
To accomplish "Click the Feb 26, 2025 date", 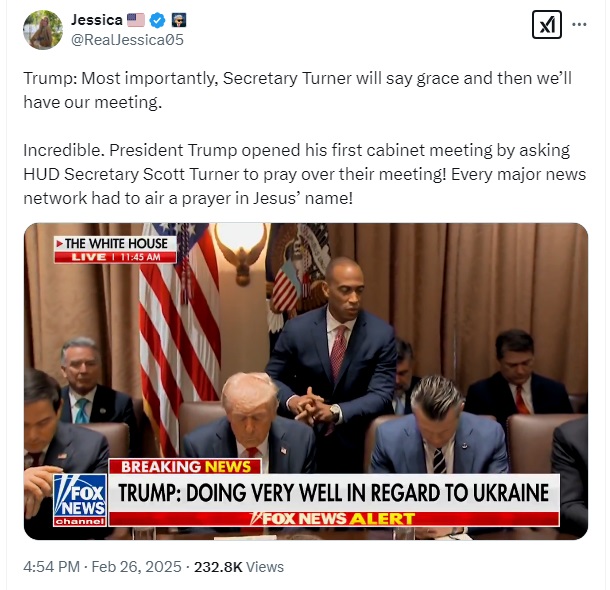I will point(137,567).
